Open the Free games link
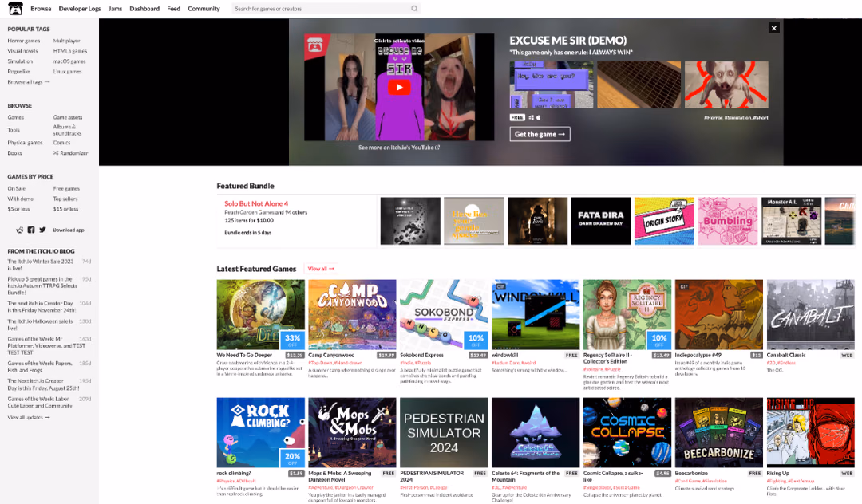The width and height of the screenshot is (862, 504). pyautogui.click(x=66, y=188)
